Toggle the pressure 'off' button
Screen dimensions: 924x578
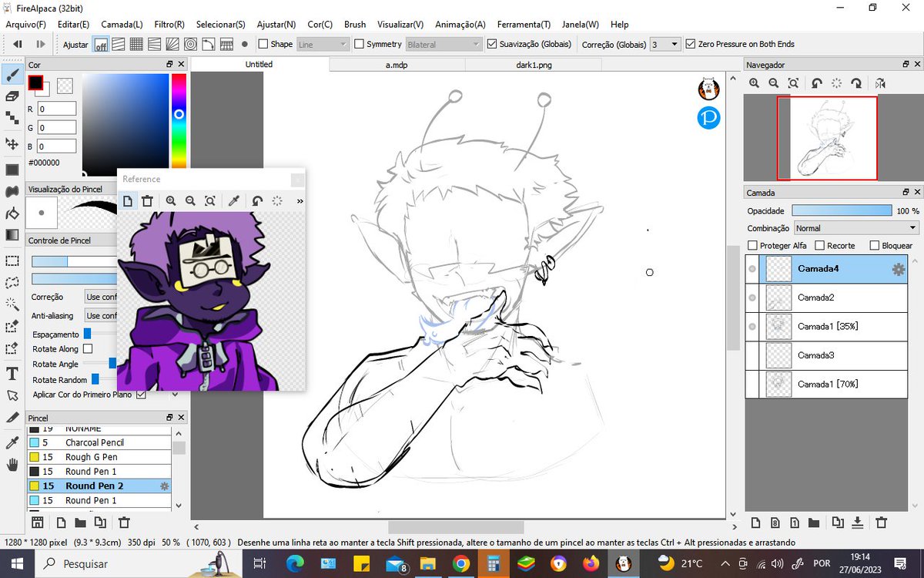[101, 44]
